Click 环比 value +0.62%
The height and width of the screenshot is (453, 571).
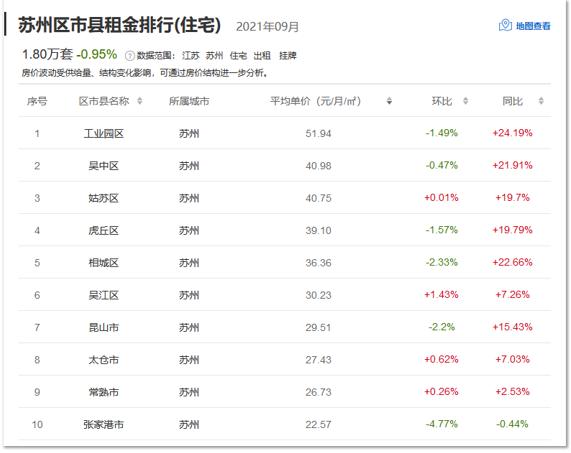point(442,359)
